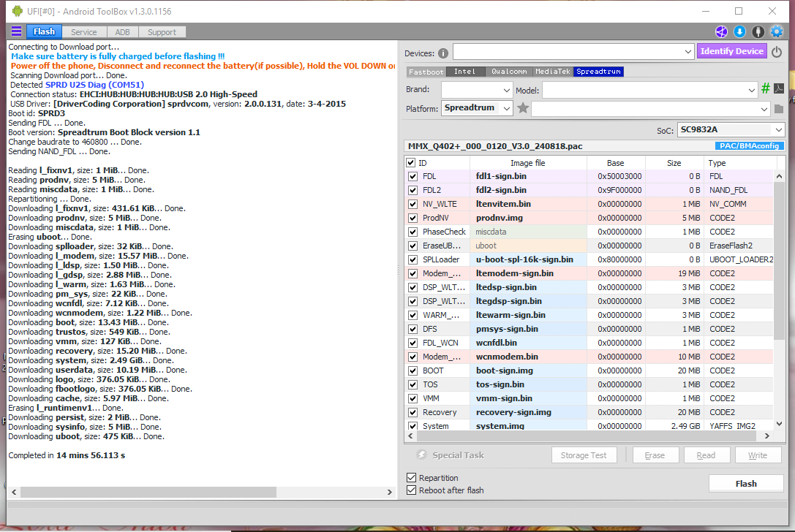Uncheck the ProdNV row checkbox
Image resolution: width=795 pixels, height=532 pixels.
tap(412, 218)
